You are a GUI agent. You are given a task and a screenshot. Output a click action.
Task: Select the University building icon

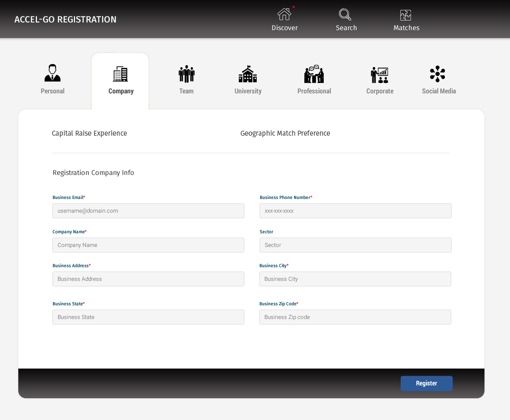coord(248,74)
